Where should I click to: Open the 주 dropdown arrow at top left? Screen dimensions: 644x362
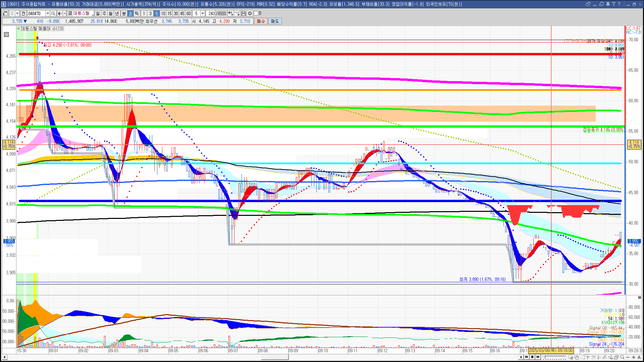pos(17,13)
